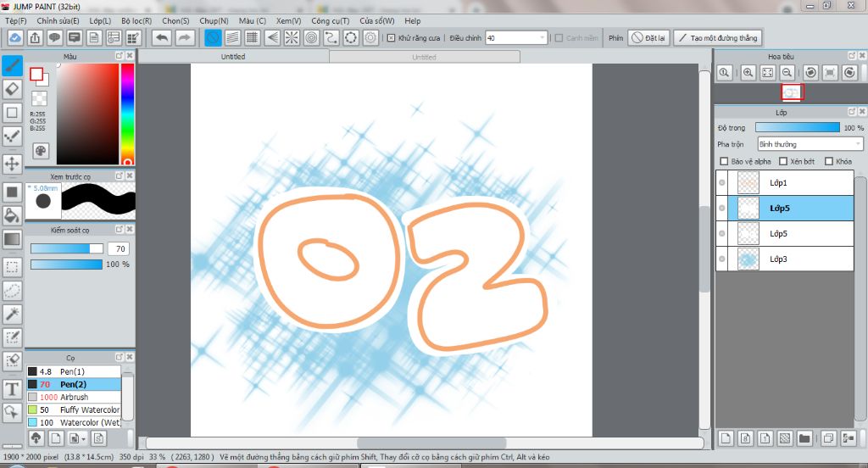868x468 pixels.
Task: Select the Fluffy Watercolor brush
Action: click(74, 409)
